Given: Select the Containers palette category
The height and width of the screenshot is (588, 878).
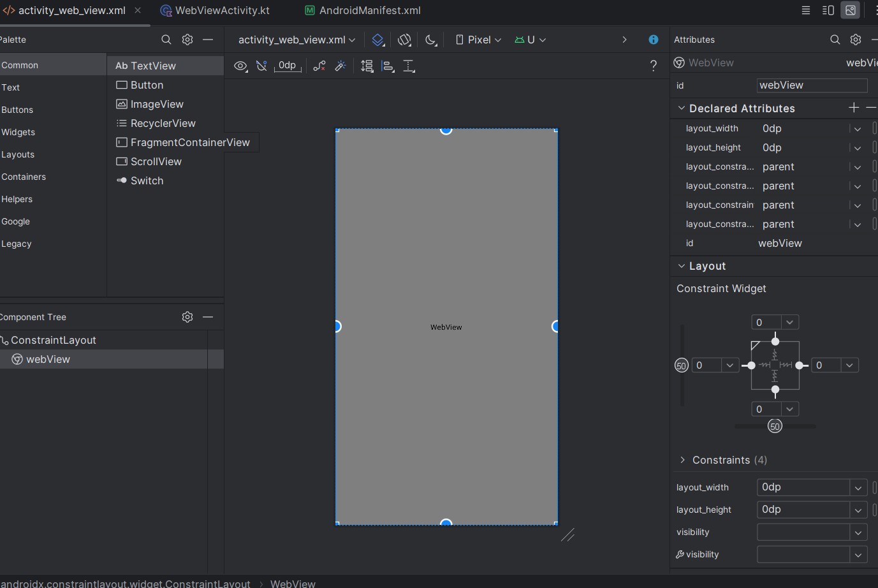Looking at the screenshot, I should click(24, 177).
